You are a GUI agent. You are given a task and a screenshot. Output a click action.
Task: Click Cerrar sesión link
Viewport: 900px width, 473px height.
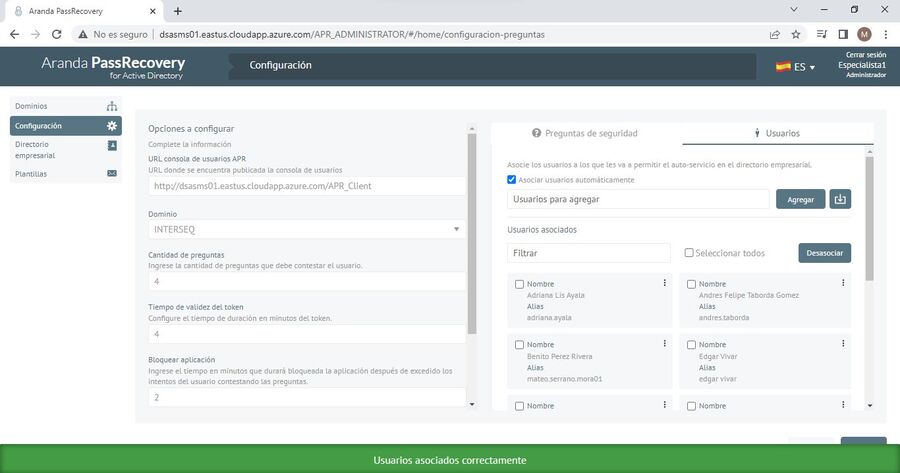[x=866, y=55]
